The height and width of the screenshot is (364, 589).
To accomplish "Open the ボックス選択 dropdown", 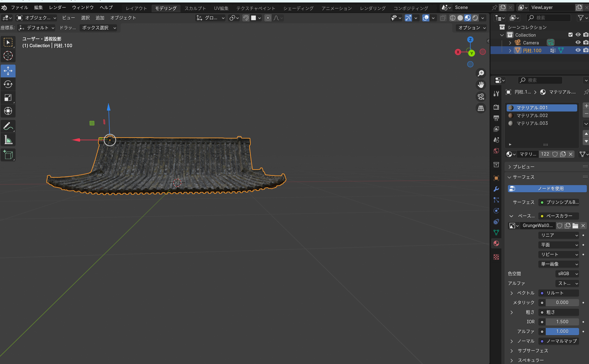I will pos(98,28).
